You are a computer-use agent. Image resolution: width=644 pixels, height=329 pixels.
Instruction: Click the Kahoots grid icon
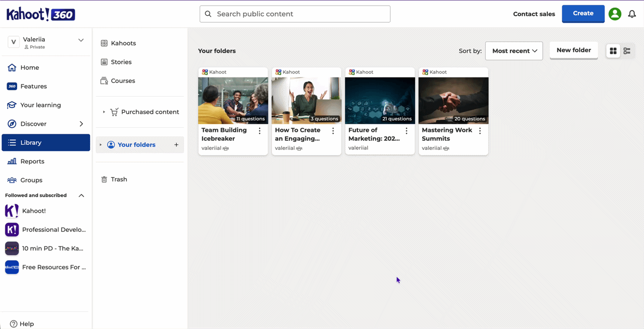[104, 43]
